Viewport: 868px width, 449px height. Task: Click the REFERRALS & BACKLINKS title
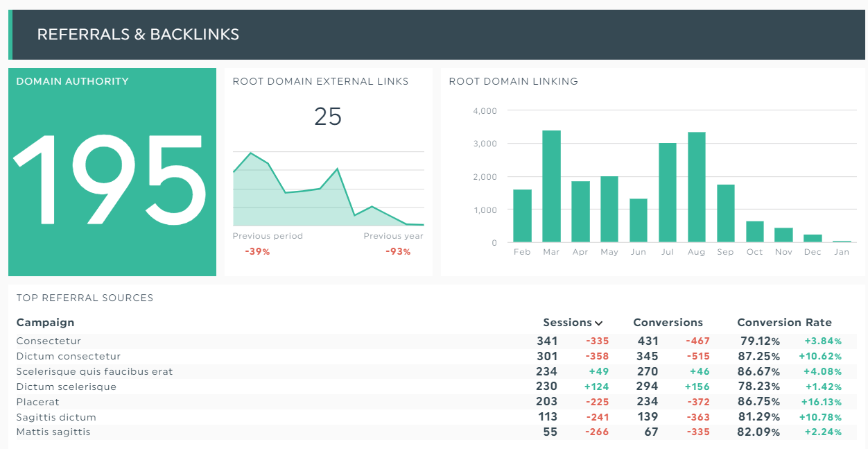[x=138, y=33]
